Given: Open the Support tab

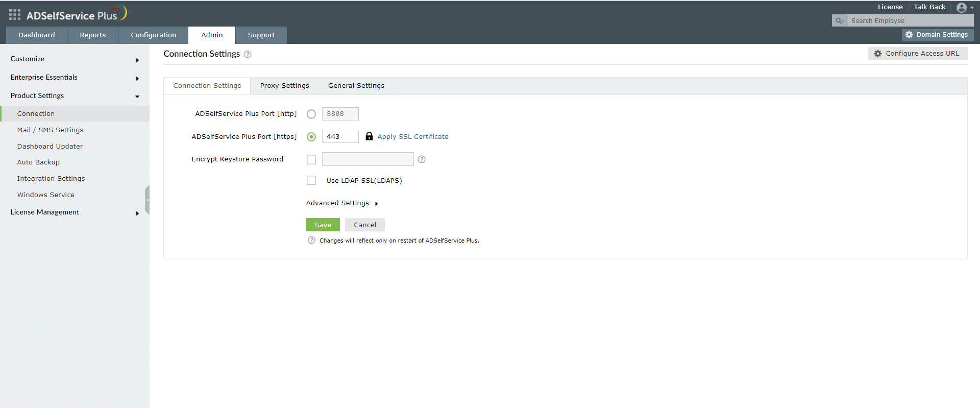Looking at the screenshot, I should [x=261, y=35].
